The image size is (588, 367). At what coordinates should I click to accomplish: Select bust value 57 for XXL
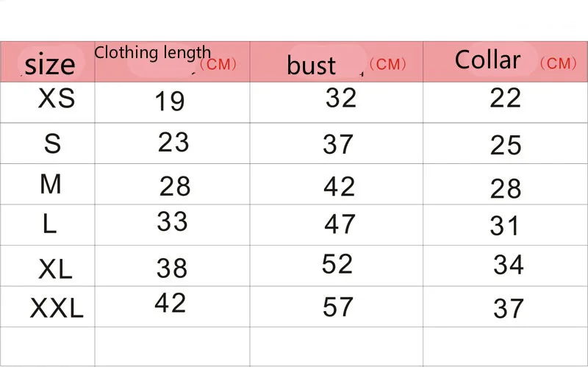pos(338,307)
